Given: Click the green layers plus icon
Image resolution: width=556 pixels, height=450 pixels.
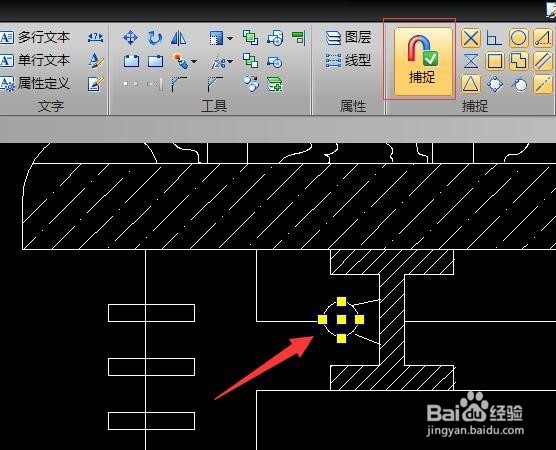Looking at the screenshot, I should click(x=274, y=84).
